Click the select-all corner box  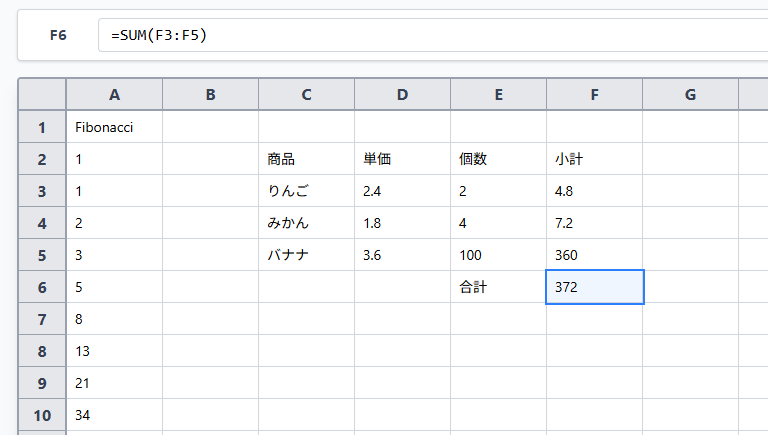(42, 95)
